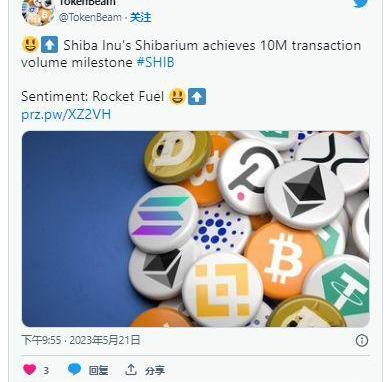Open the tweet timestamp 下午9:55 · 2023年5月21日
This screenshot has height=382, width=392.
[x=81, y=340]
